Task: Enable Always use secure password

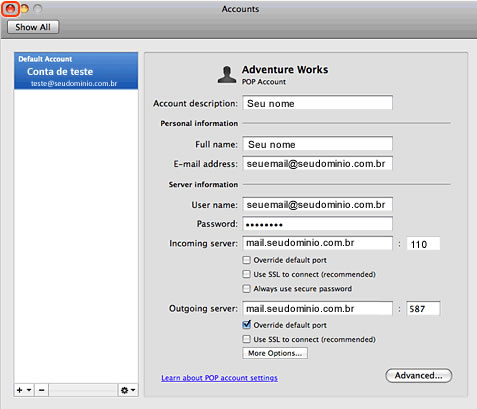Action: pos(246,289)
